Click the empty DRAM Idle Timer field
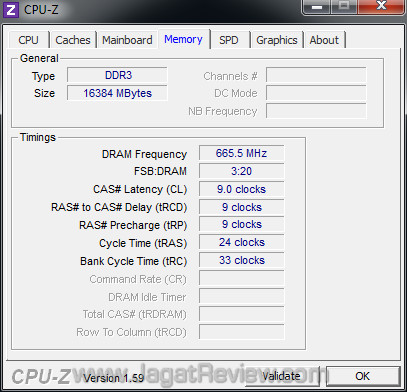Screen dimensions: 407x392 click(x=241, y=296)
